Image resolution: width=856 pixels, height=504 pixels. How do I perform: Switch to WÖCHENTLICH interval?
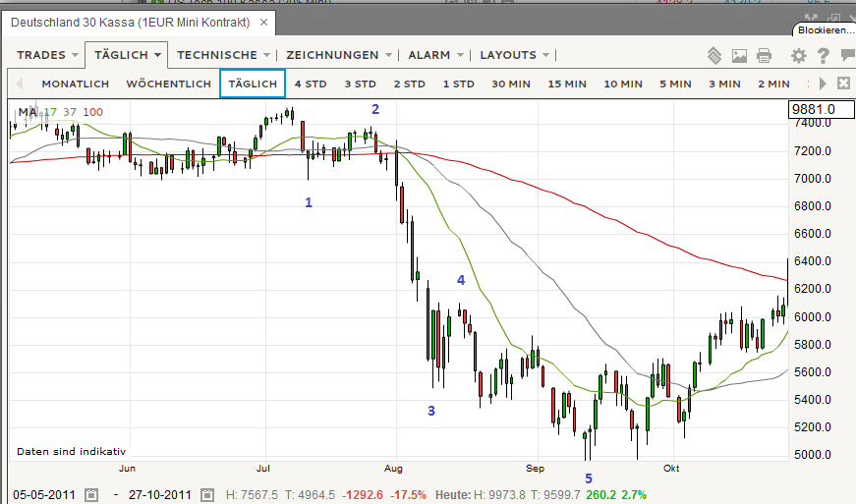[x=168, y=84]
